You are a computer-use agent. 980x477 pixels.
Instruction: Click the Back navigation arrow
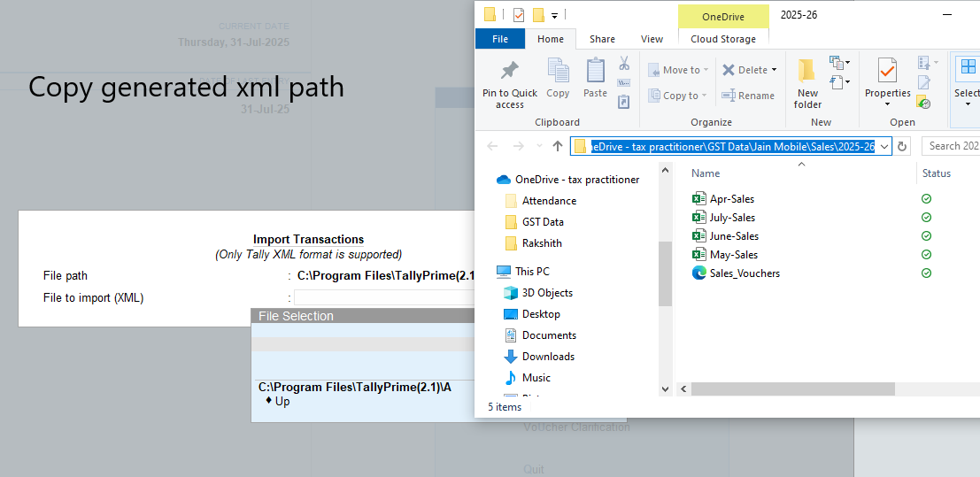click(x=492, y=146)
